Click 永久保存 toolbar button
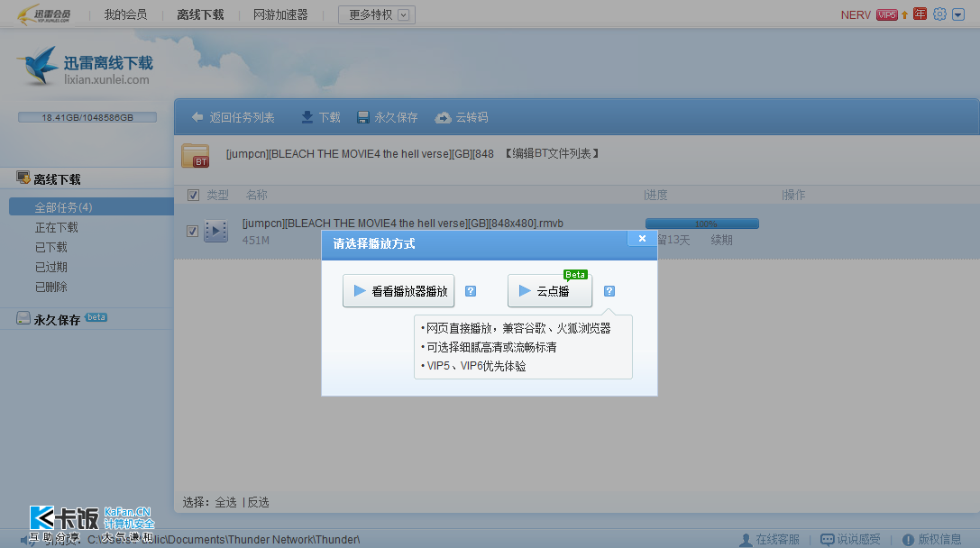Viewport: 980px width, 548px height. (388, 117)
